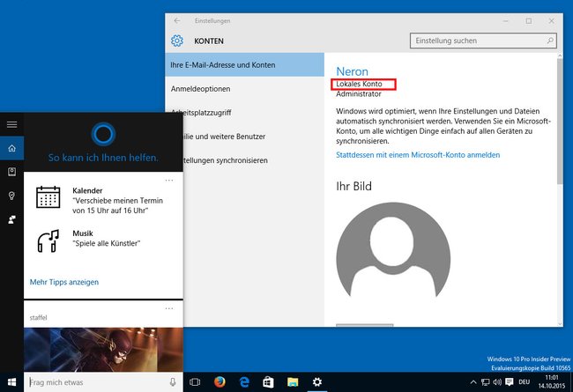
Task: Click Neron account name heading
Action: [x=352, y=71]
